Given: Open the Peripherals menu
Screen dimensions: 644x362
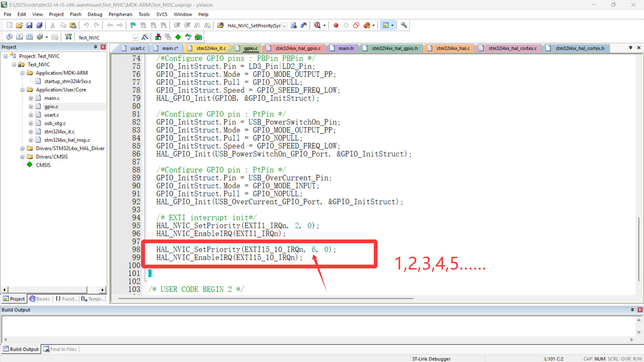Looking at the screenshot, I should point(120,14).
